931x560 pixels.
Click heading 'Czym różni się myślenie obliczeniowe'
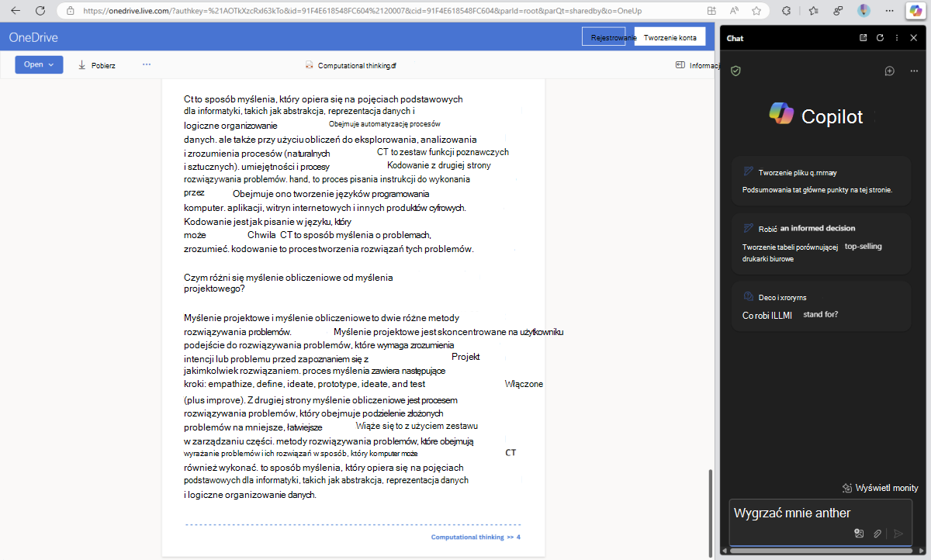coord(288,282)
